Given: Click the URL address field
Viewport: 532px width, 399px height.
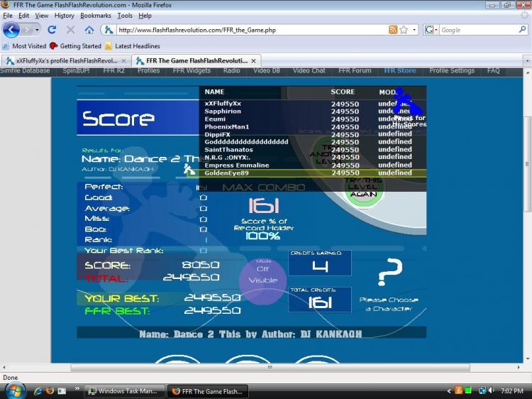Looking at the screenshot, I should point(251,30).
